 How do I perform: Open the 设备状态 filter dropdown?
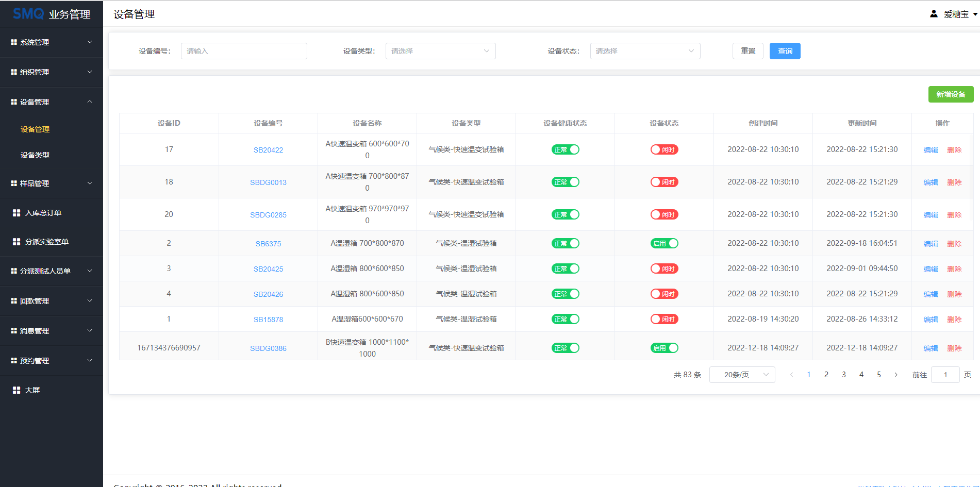(x=645, y=51)
